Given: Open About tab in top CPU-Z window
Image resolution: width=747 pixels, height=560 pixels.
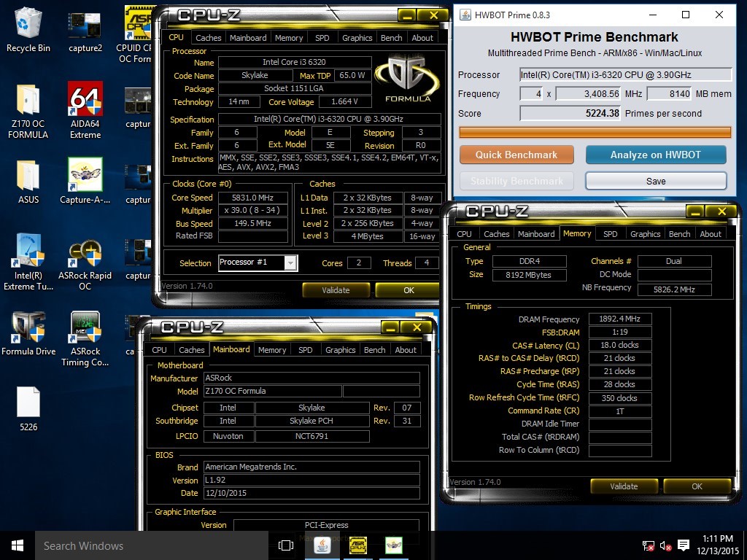Looking at the screenshot, I should point(422,38).
